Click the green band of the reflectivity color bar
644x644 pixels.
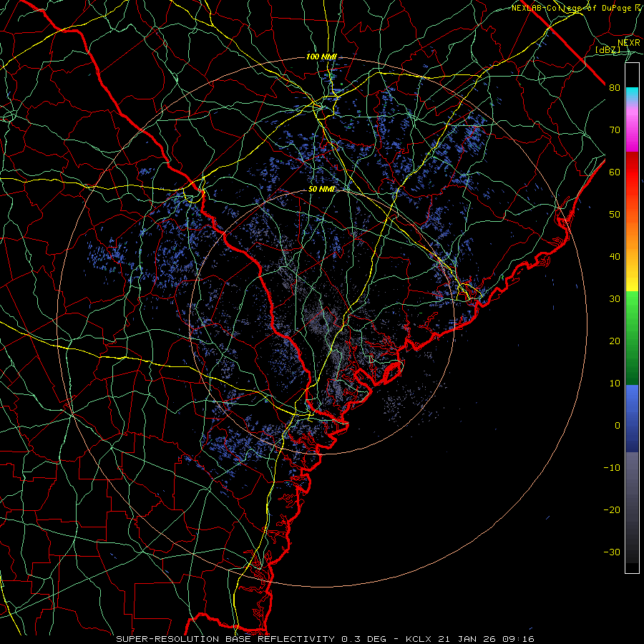(632, 338)
